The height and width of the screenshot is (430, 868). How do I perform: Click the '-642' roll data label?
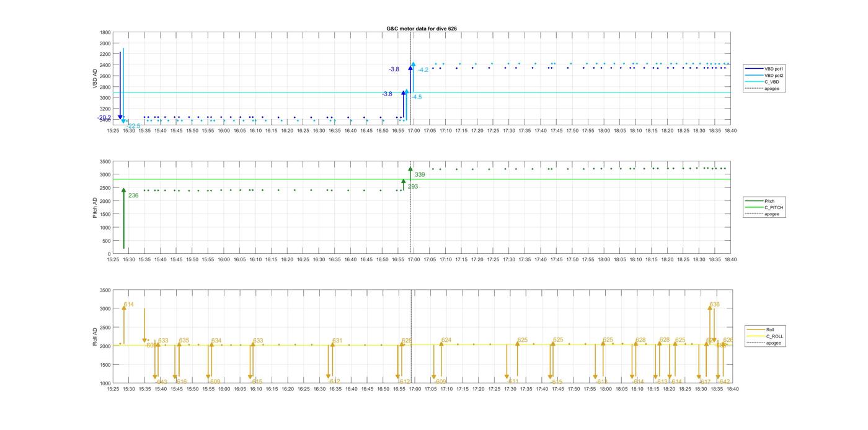724,382
